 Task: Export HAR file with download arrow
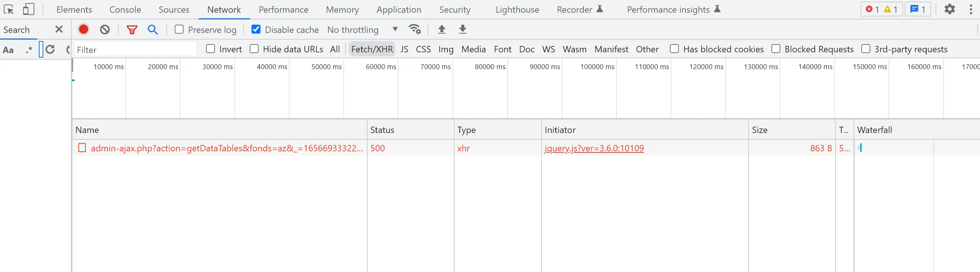(463, 30)
